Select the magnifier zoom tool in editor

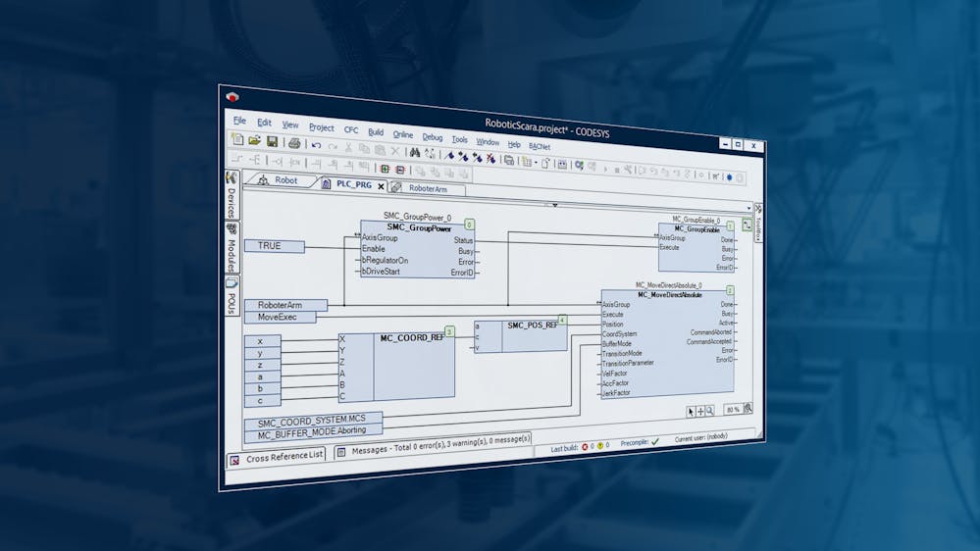point(709,411)
